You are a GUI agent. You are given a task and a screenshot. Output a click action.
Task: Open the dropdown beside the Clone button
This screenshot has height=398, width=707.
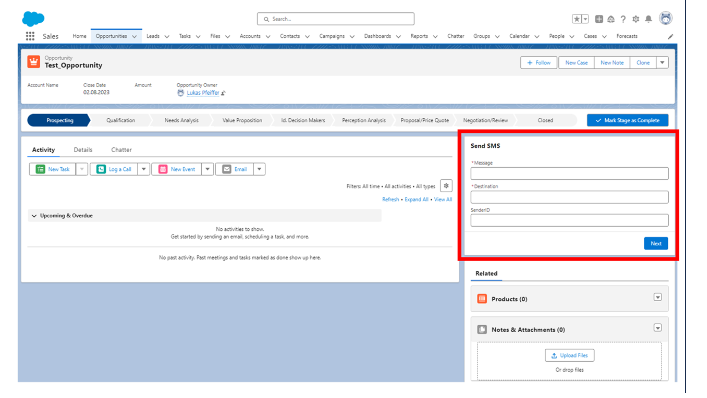click(662, 63)
